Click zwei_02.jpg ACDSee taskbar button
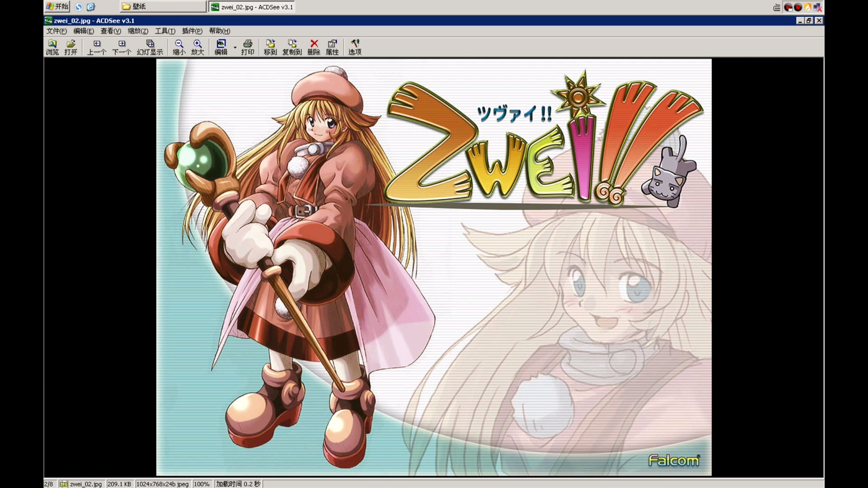The height and width of the screenshot is (488, 868). click(252, 7)
